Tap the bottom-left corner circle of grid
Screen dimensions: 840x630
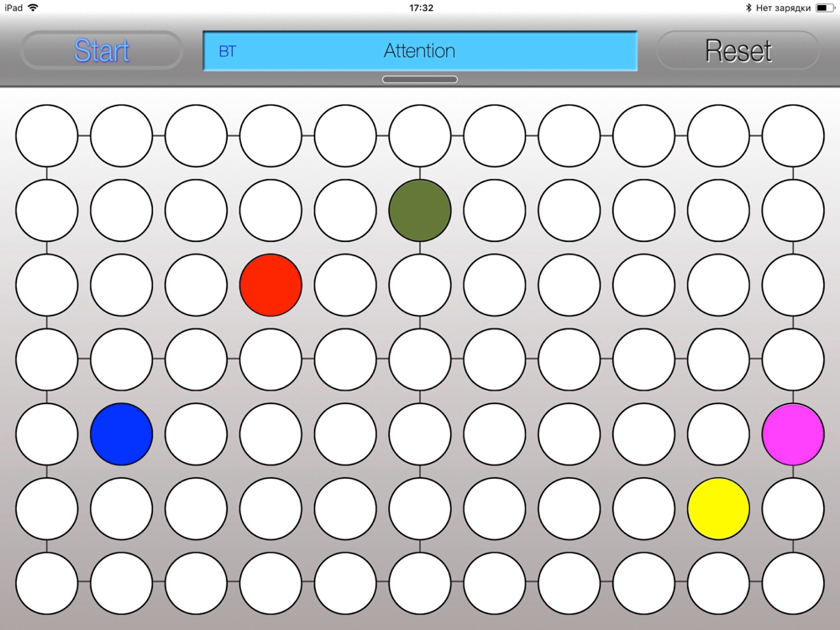pyautogui.click(x=46, y=583)
